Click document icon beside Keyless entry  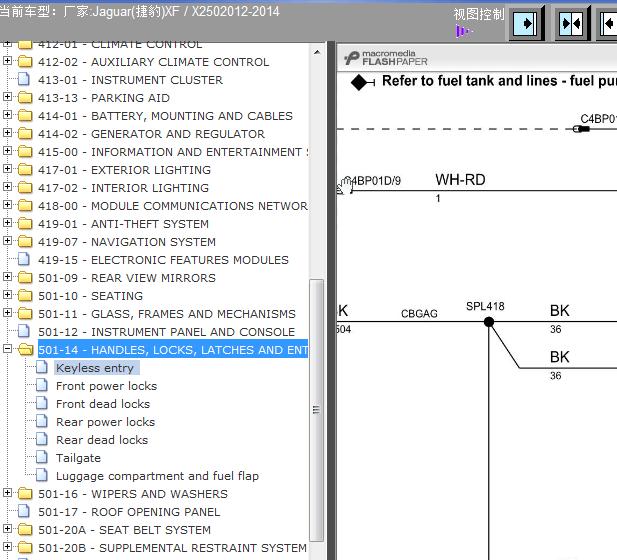point(42,367)
